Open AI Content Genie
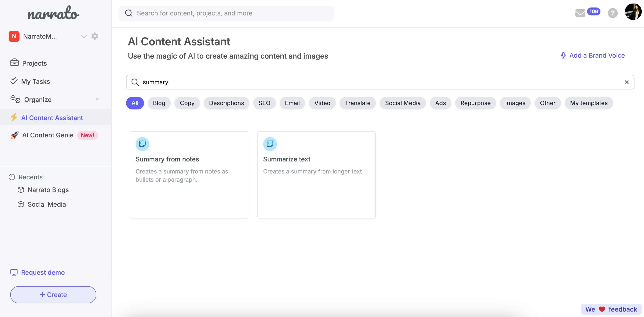This screenshot has height=317, width=644. coord(48,135)
